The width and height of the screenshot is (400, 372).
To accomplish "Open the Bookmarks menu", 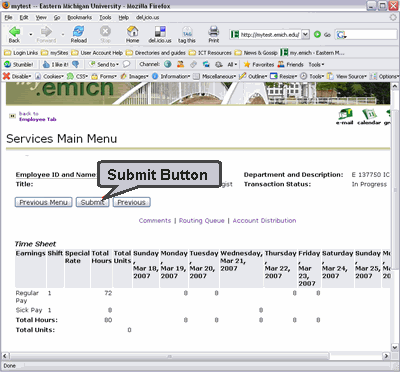I will [x=79, y=17].
